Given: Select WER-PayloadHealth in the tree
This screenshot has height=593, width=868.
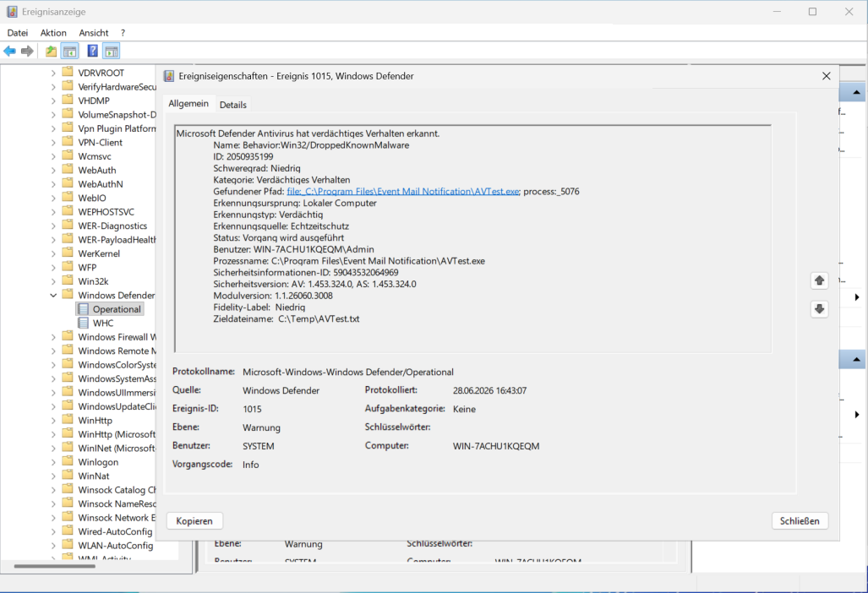Looking at the screenshot, I should tap(117, 240).
